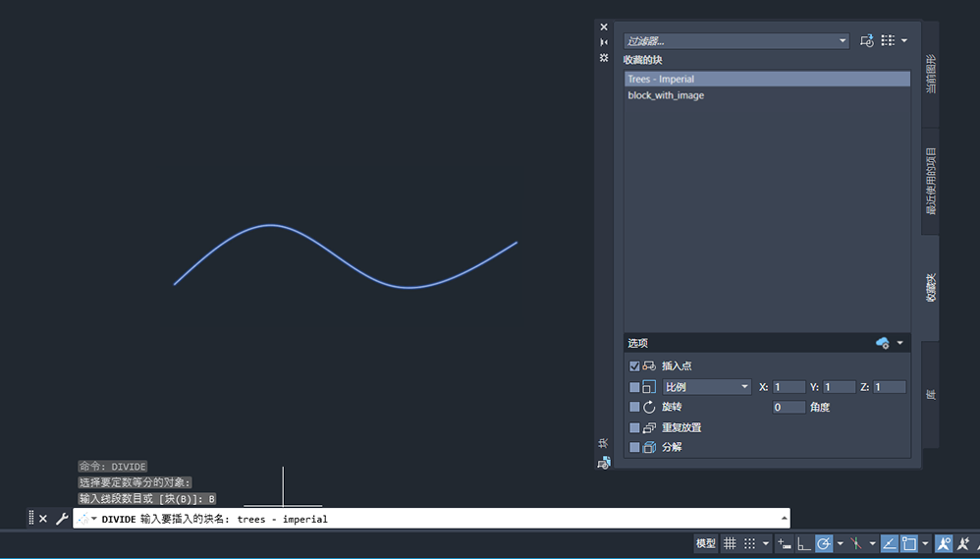The height and width of the screenshot is (559, 980).
Task: Open the Blocks palette properties gear menu
Action: point(604,58)
